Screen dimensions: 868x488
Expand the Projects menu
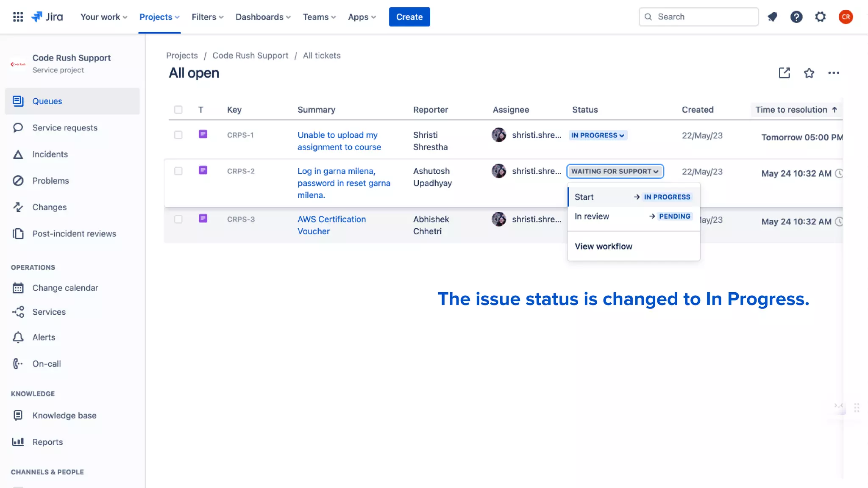coord(159,17)
